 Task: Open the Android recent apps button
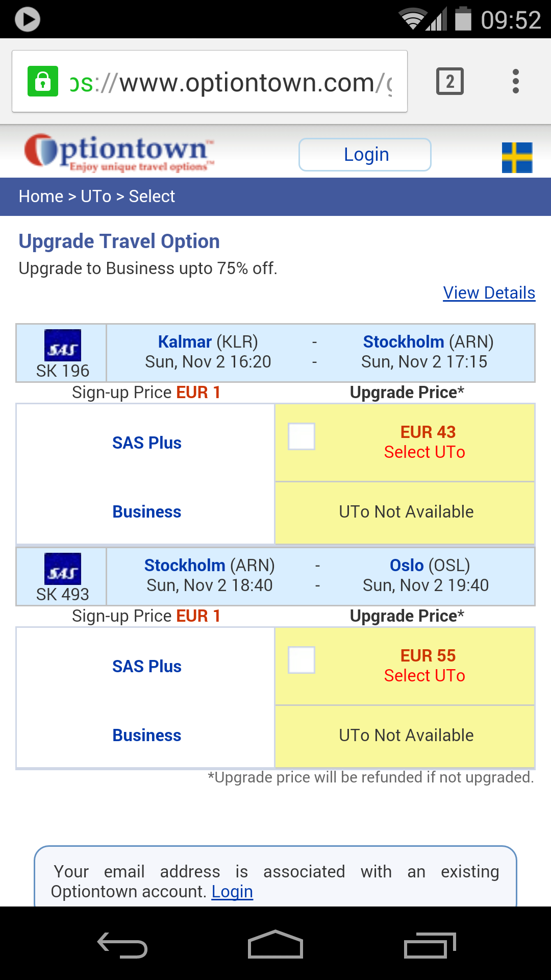coord(429,945)
